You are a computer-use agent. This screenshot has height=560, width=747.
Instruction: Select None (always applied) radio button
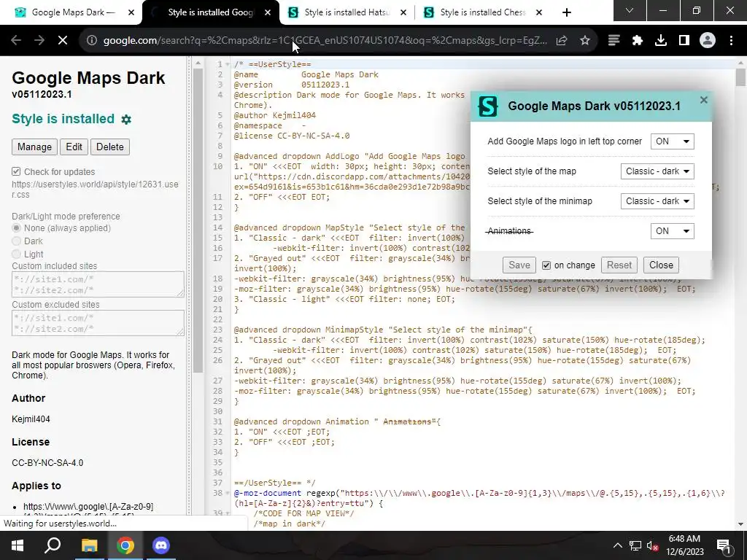coord(16,228)
